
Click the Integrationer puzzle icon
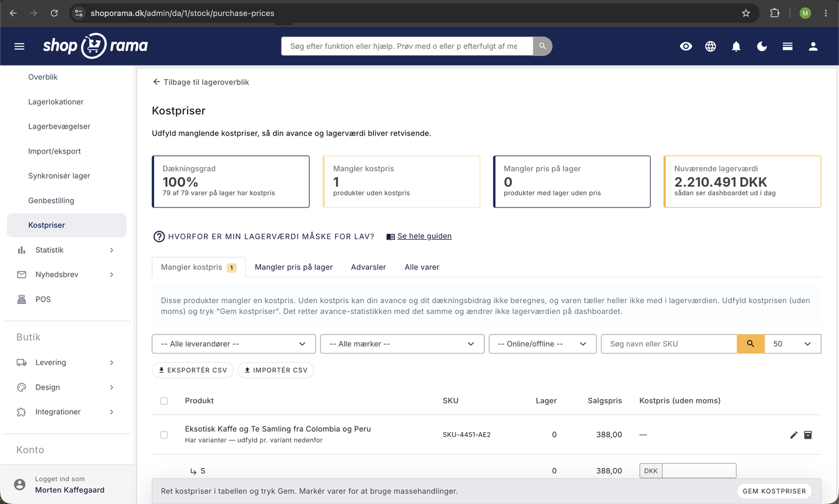pos(22,412)
